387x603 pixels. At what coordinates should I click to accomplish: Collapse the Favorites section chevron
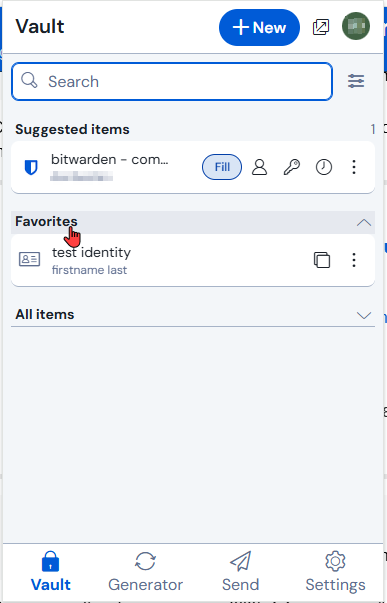click(x=364, y=223)
